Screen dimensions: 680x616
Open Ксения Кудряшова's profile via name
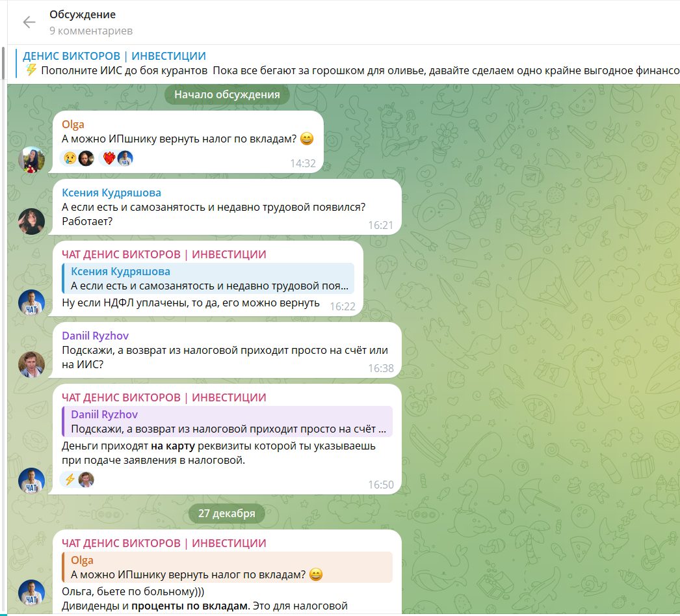pyautogui.click(x=111, y=193)
